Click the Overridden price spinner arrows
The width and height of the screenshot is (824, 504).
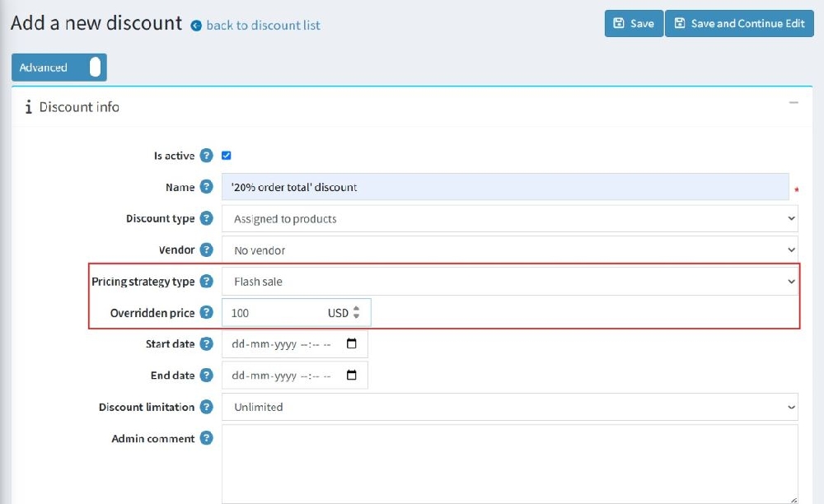click(x=356, y=312)
